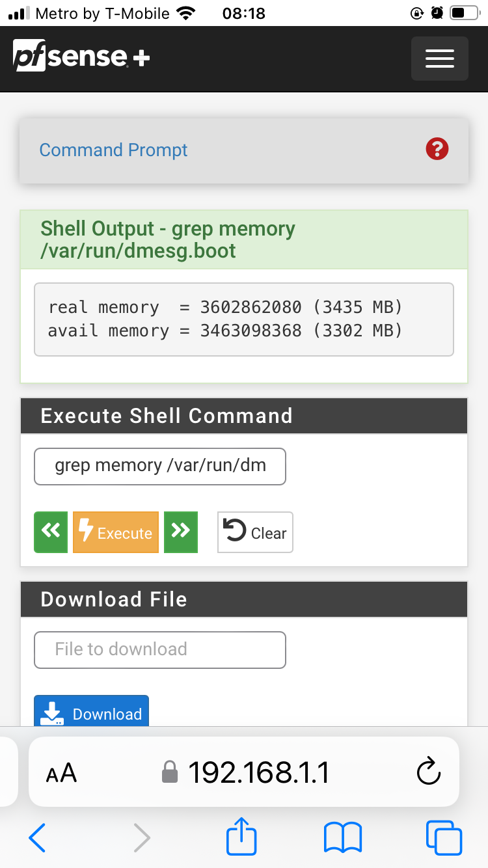Recall next command with right double-arrow

click(181, 532)
